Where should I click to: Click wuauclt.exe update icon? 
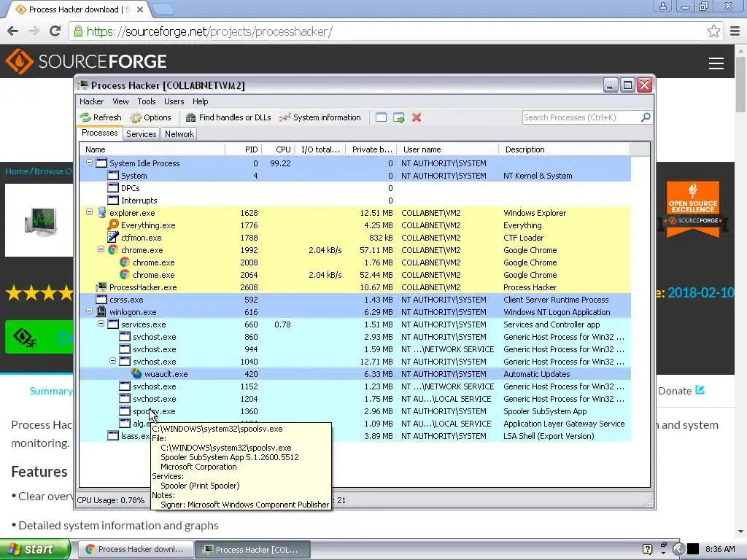(x=136, y=374)
